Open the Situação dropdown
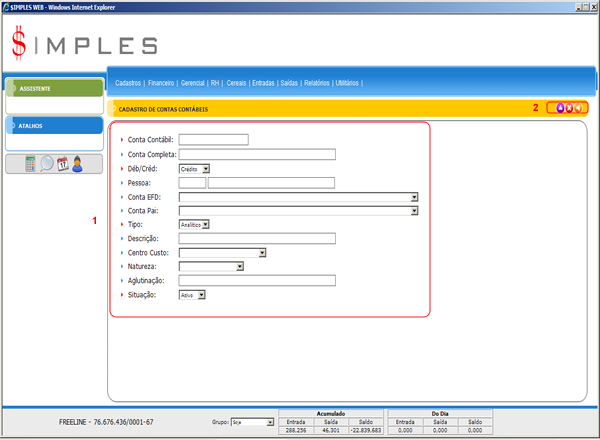 tap(191, 295)
